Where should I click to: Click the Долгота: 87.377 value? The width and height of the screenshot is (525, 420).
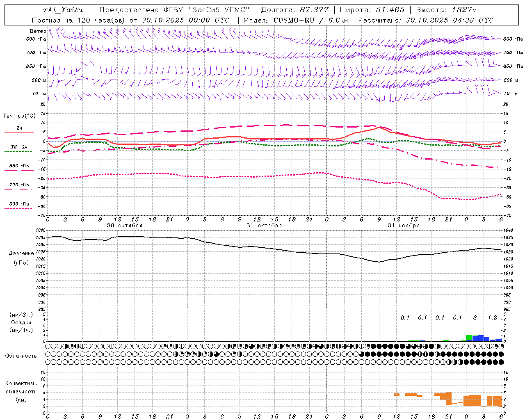click(x=294, y=10)
